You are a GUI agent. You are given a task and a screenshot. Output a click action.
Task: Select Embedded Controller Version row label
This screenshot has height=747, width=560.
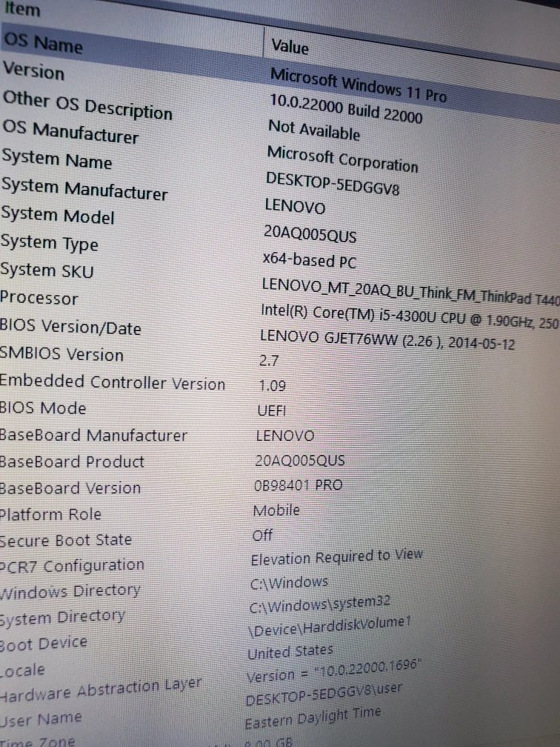tap(113, 382)
